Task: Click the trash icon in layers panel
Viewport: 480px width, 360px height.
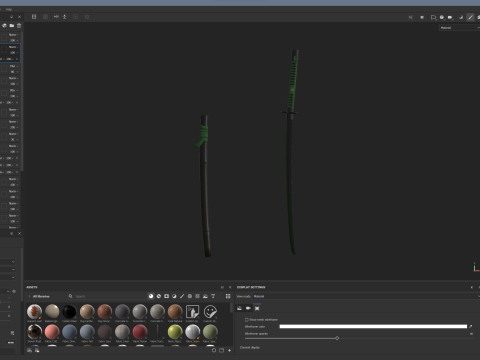Action: pos(19,26)
